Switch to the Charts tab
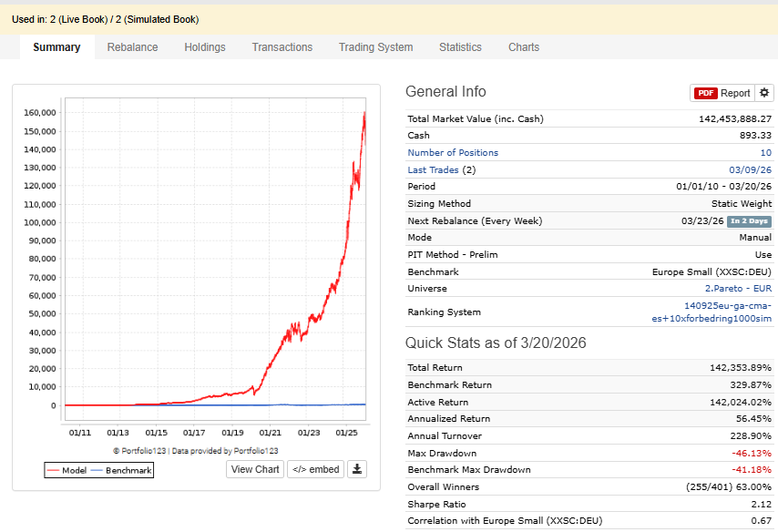This screenshot has height=532, width=778. coord(524,47)
